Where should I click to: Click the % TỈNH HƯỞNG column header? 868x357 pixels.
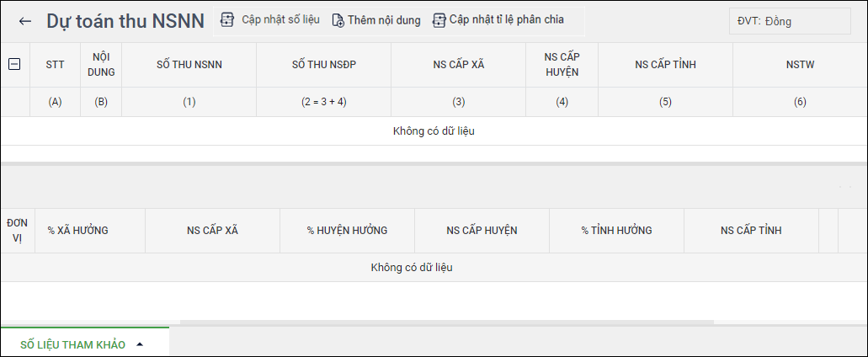(x=616, y=231)
